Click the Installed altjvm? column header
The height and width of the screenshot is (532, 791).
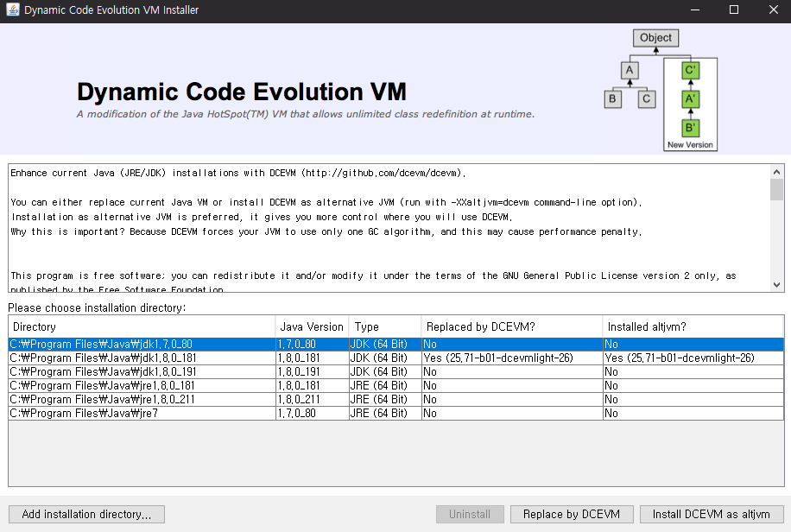click(x=693, y=327)
